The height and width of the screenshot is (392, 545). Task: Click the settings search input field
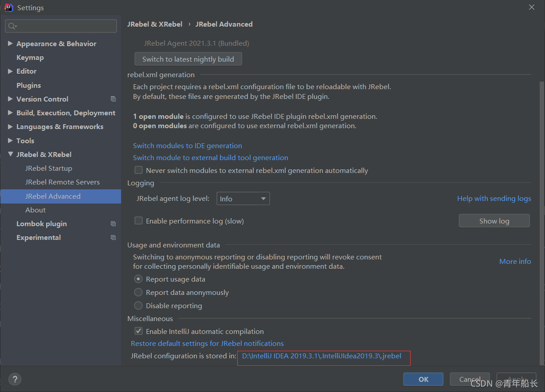click(61, 26)
